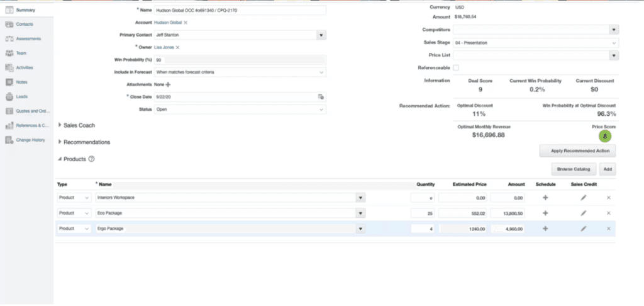
Task: Open name dropdown arrow for Ergo Package
Action: 360,229
